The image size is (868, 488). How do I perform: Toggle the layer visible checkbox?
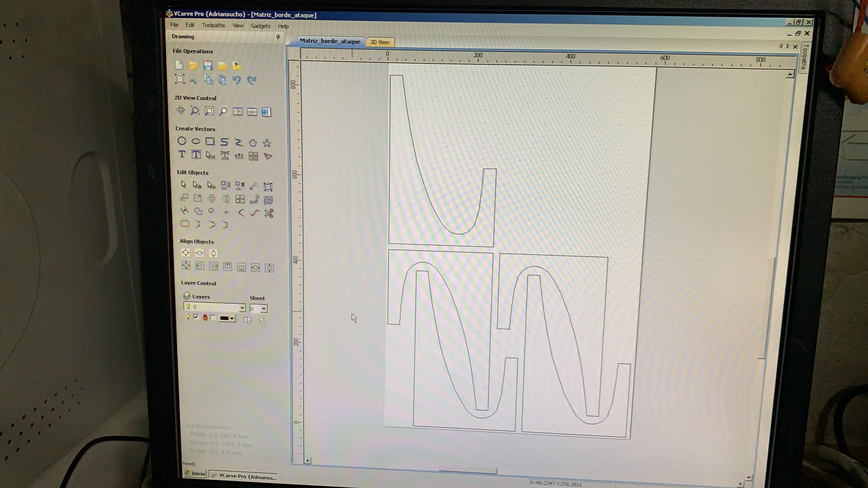click(196, 317)
